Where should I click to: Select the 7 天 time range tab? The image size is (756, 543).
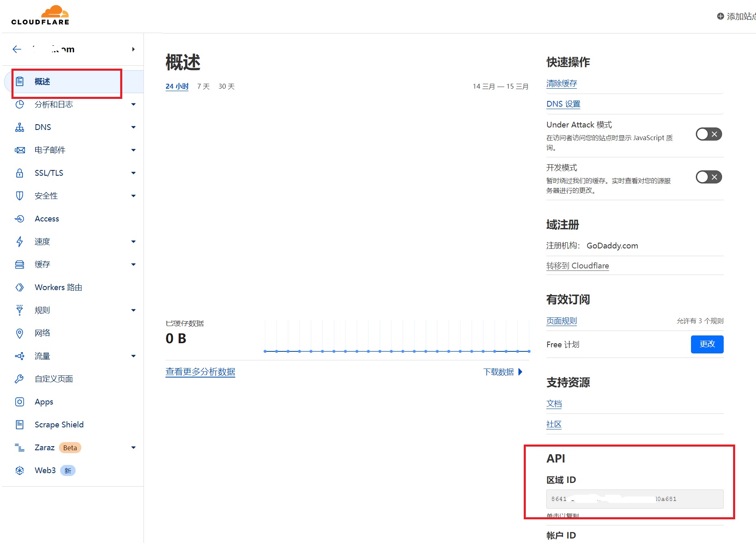tap(203, 87)
